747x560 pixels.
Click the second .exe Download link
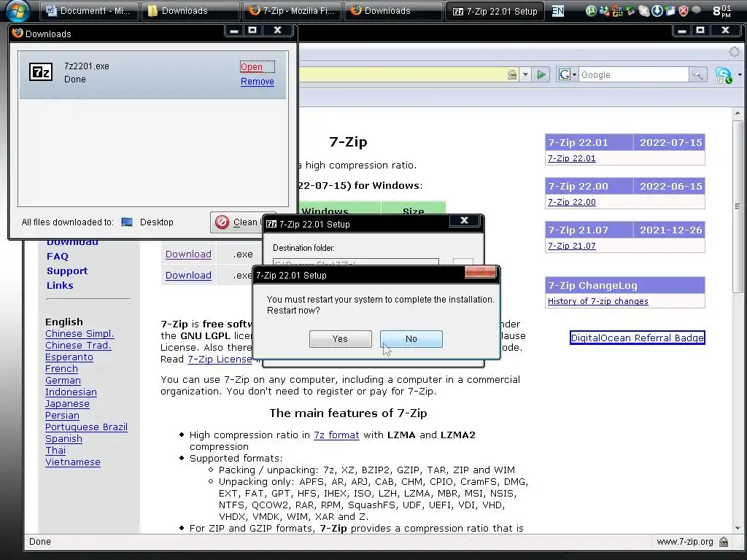(x=188, y=275)
